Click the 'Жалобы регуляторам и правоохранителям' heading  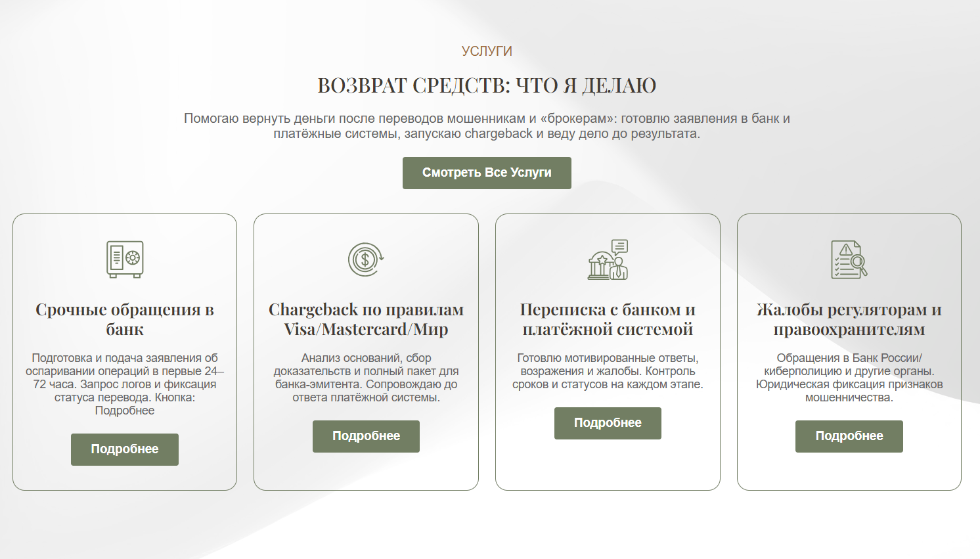pyautogui.click(x=849, y=319)
